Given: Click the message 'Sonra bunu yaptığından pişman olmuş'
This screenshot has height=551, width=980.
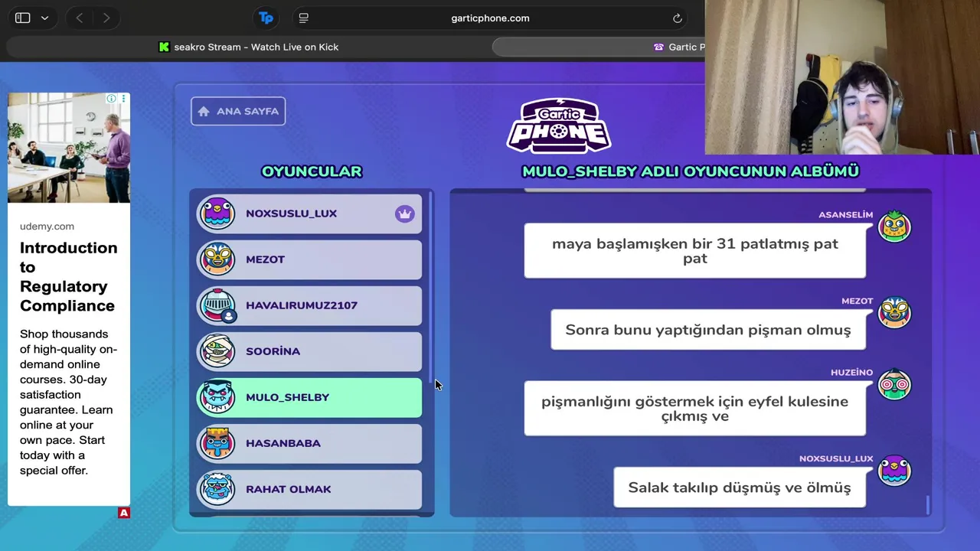Looking at the screenshot, I should coord(708,330).
